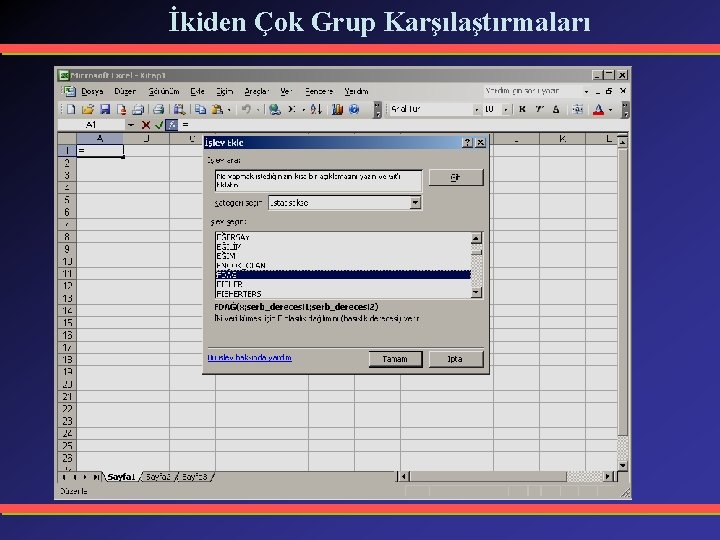Open the font name dropdown arrow
Screen dimensions: 720x540
click(x=476, y=110)
